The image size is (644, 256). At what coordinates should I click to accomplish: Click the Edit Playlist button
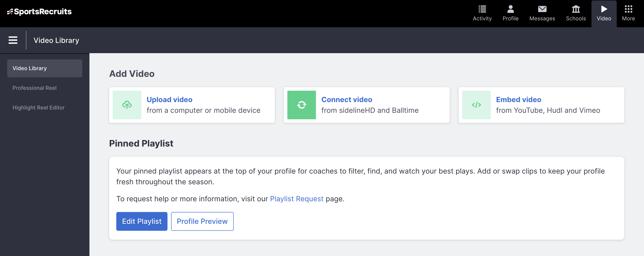[142, 221]
